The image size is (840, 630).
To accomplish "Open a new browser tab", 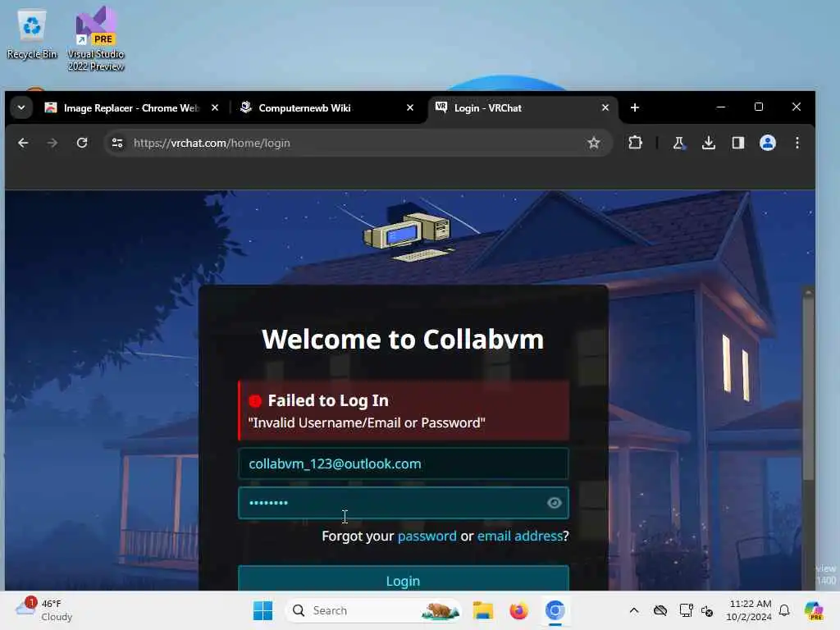I will [x=635, y=107].
